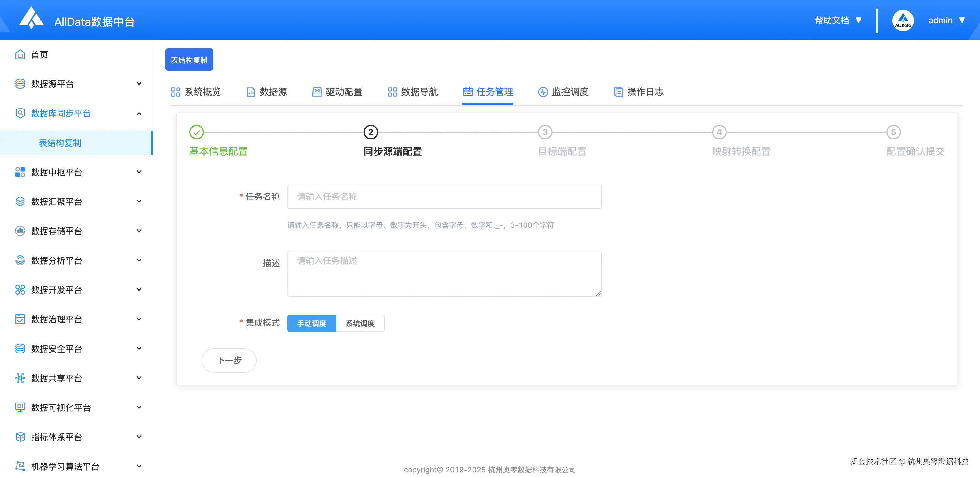Click the 下一步 button
The image size is (980, 477).
[x=229, y=360]
